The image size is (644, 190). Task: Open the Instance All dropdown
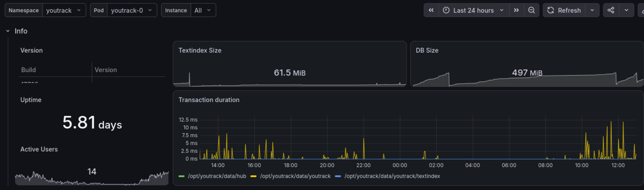(203, 10)
